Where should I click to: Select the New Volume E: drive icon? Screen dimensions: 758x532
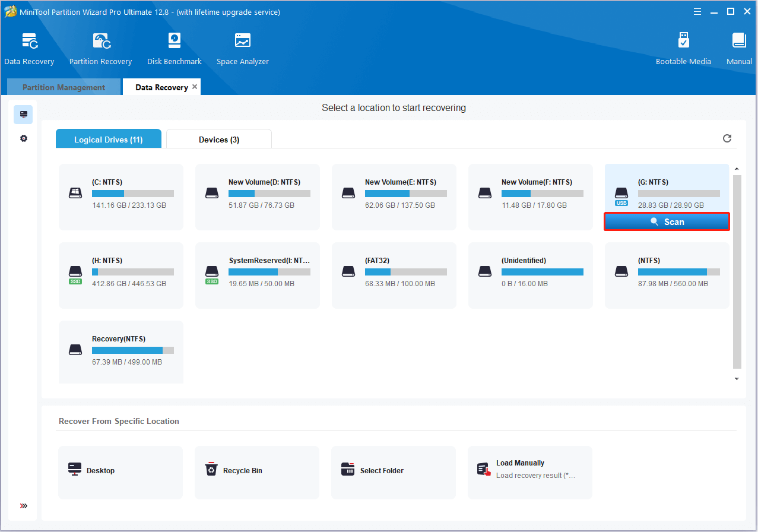click(348, 193)
